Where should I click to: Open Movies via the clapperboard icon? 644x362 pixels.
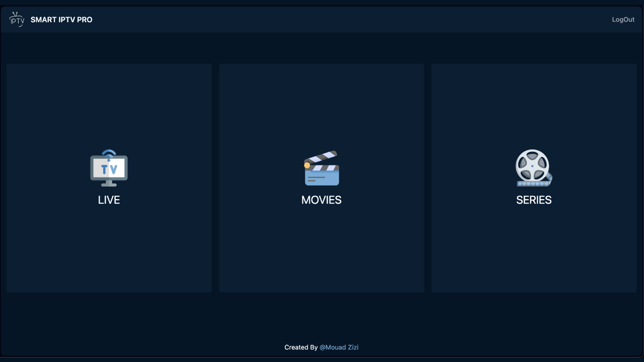pos(321,168)
